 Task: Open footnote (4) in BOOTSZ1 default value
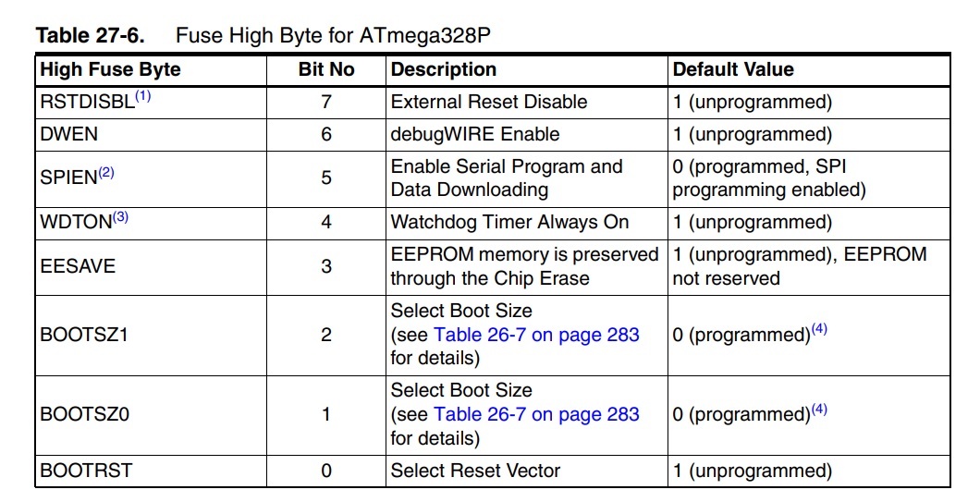(x=819, y=329)
